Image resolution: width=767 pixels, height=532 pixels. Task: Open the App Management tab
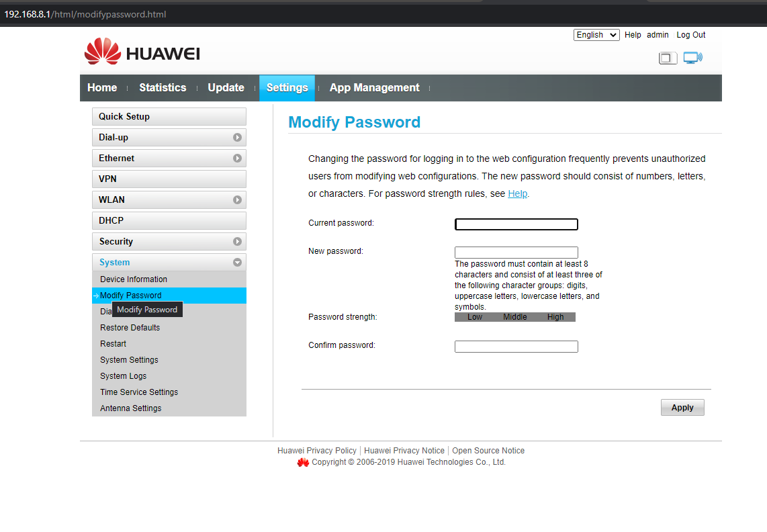pyautogui.click(x=374, y=88)
